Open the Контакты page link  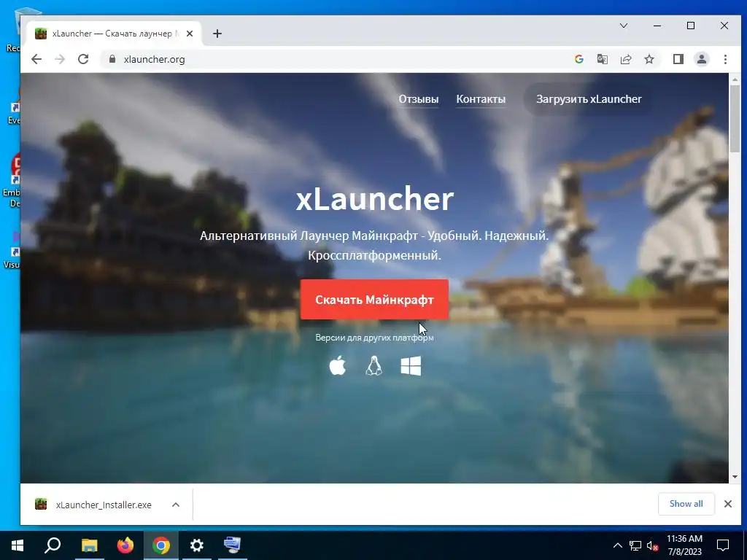481,99
